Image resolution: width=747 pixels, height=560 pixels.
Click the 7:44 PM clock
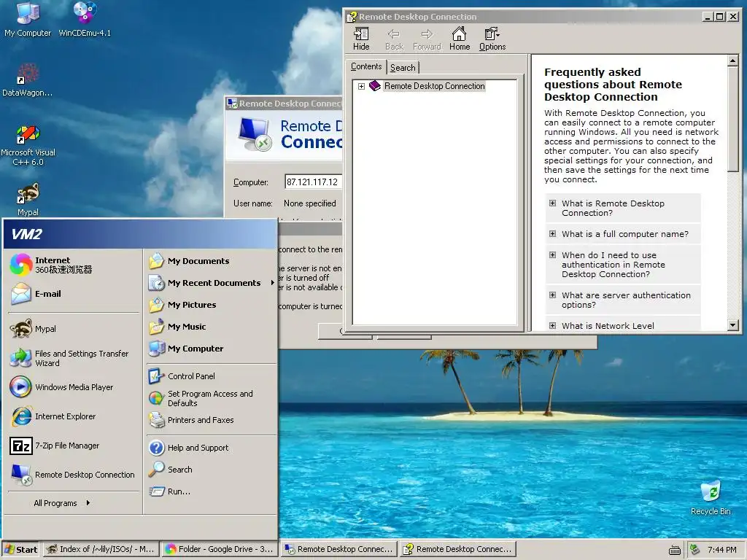click(x=721, y=550)
